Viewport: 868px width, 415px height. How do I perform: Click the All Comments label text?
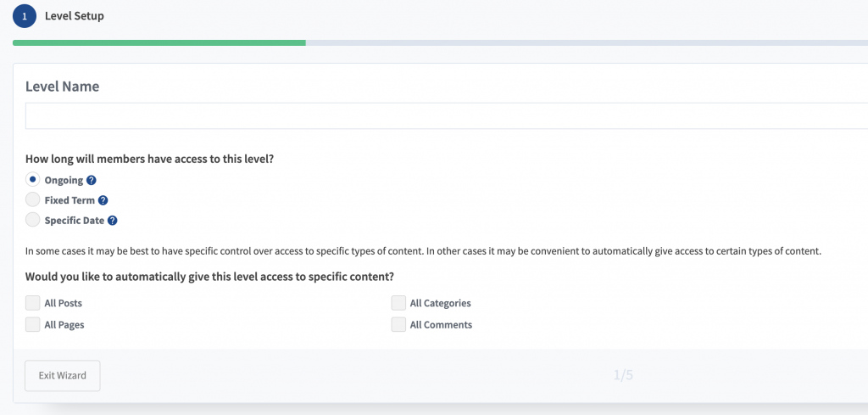coord(441,325)
